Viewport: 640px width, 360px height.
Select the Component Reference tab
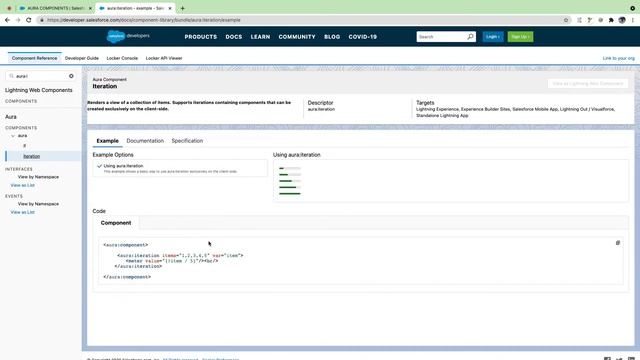tap(34, 58)
